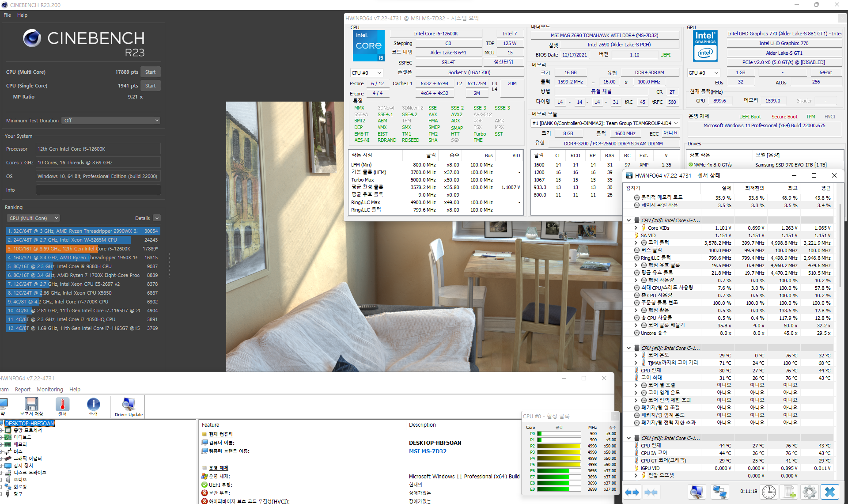The image size is (848, 504).
Task: Click the sensor settings gear icon
Action: click(x=809, y=492)
